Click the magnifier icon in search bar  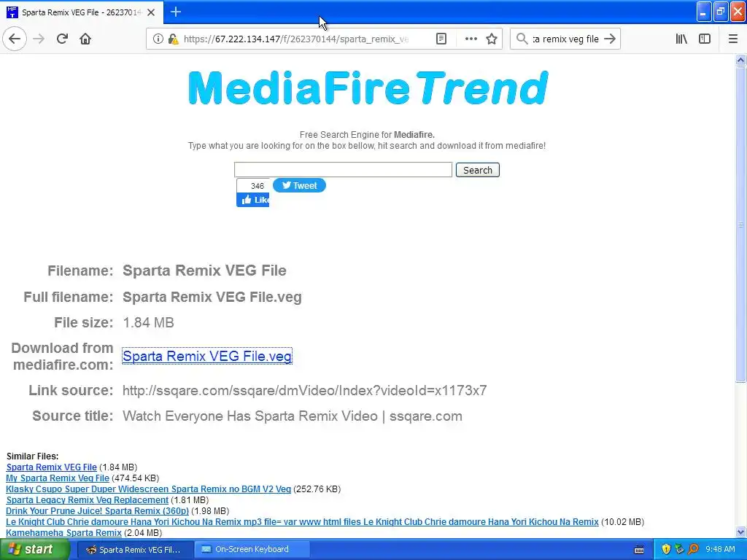(522, 39)
